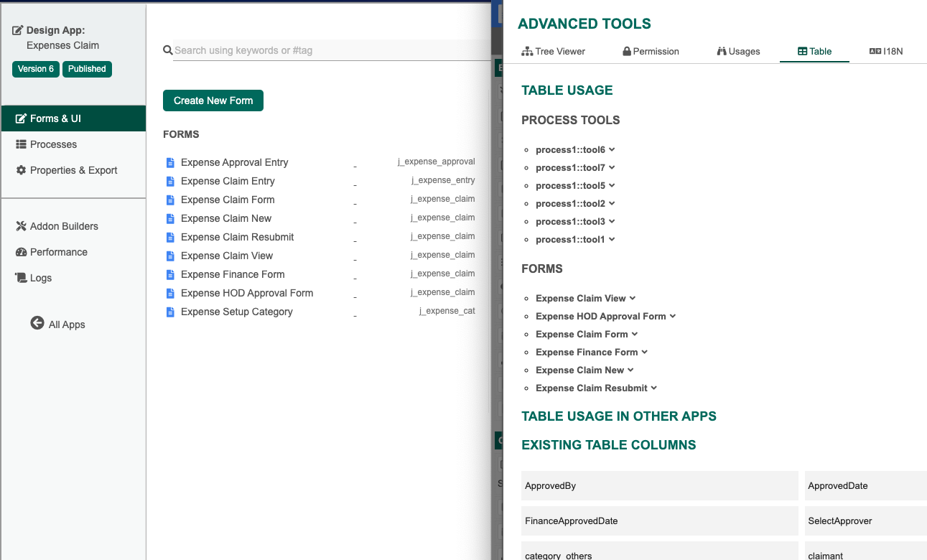Click the Addon Builders tools icon
The width and height of the screenshot is (927, 560).
pyautogui.click(x=21, y=226)
